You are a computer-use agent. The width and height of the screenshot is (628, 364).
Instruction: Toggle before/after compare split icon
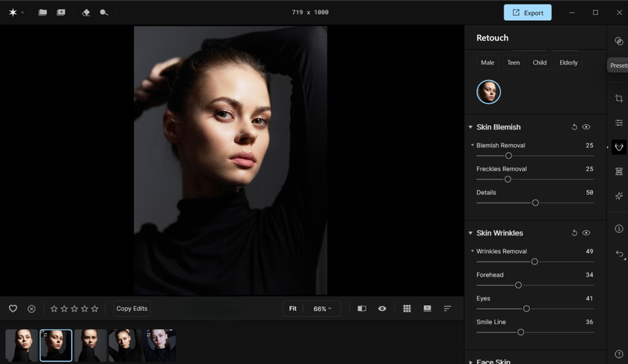(x=362, y=309)
